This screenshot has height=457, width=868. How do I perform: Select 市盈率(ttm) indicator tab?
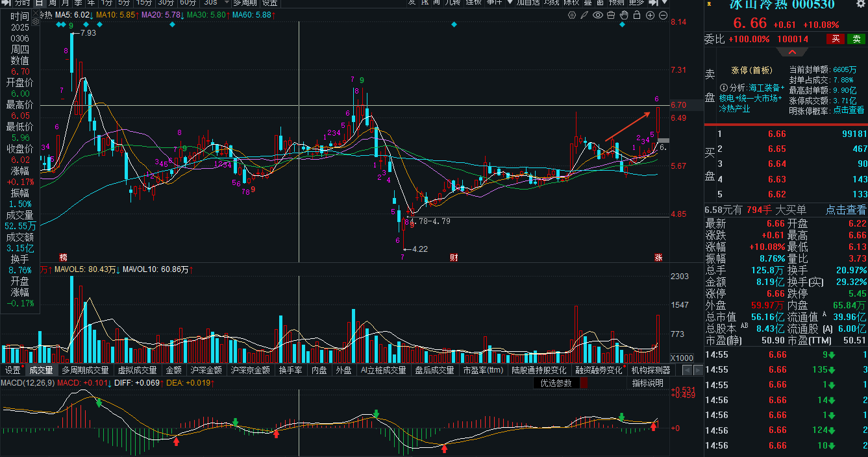(x=483, y=370)
